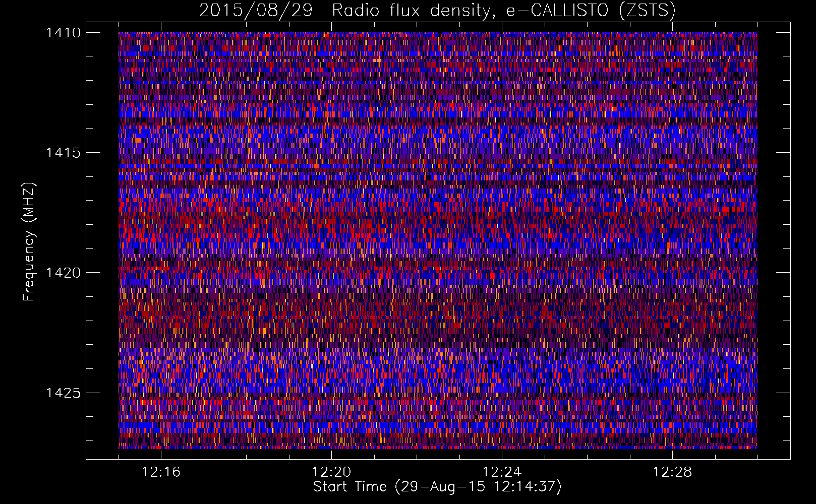Click the 1425 frequency tick label
The height and width of the screenshot is (504, 816).
[63, 393]
